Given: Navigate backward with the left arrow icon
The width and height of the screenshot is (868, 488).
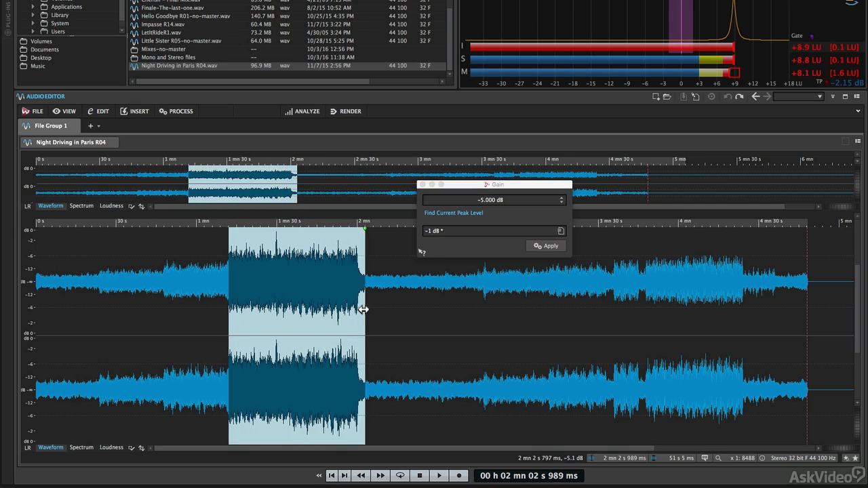Looking at the screenshot, I should (755, 97).
